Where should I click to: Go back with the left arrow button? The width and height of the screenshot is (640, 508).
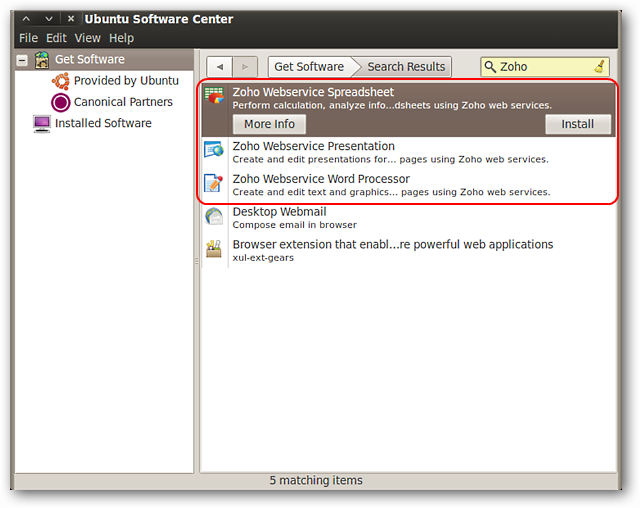coord(220,67)
